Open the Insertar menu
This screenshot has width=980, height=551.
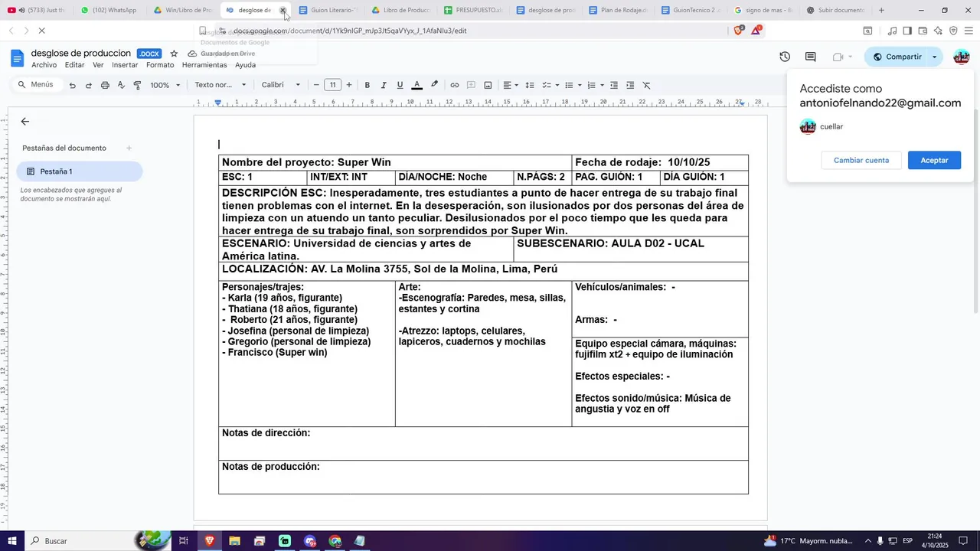tap(125, 65)
